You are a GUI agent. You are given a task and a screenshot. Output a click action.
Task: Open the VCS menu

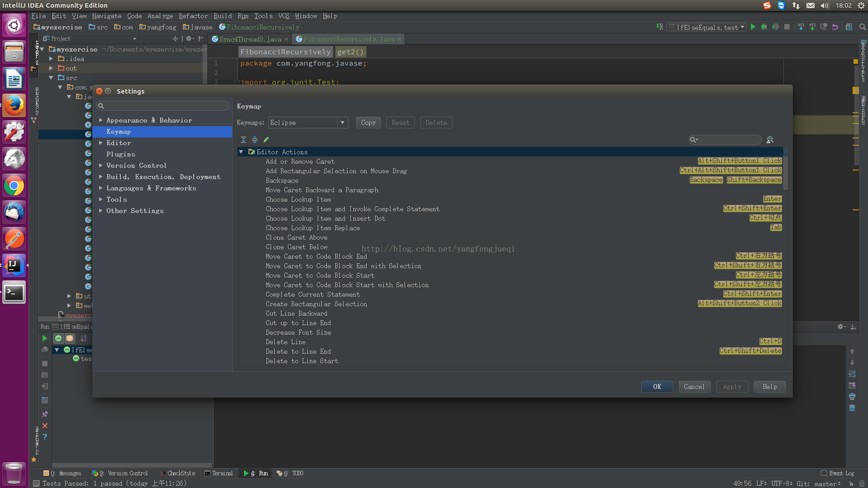coord(284,16)
